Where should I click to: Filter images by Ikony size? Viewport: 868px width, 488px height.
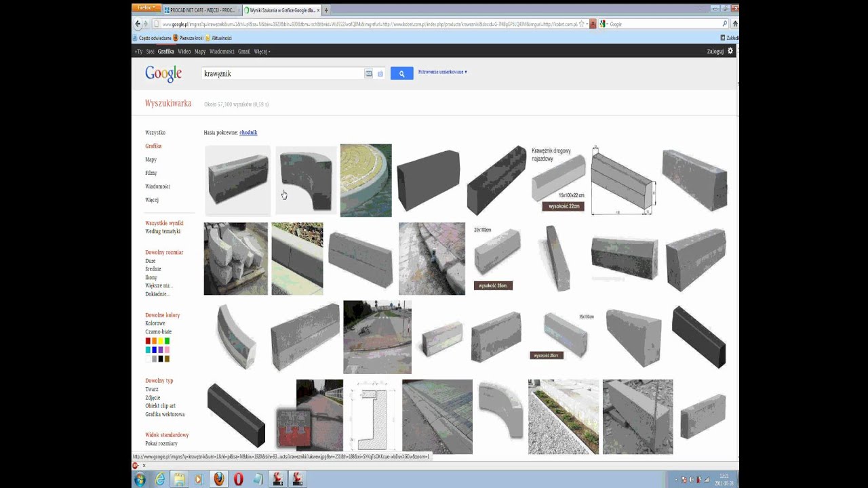[151, 277]
